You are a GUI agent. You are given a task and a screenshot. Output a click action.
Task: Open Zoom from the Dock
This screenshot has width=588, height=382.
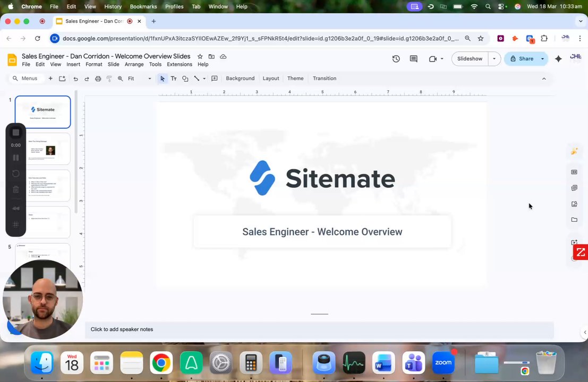[443, 362]
